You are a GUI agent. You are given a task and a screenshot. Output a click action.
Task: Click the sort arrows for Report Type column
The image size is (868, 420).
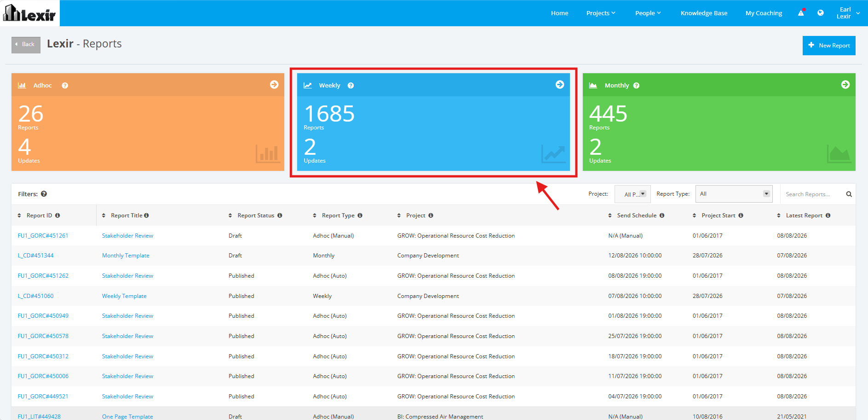(315, 216)
